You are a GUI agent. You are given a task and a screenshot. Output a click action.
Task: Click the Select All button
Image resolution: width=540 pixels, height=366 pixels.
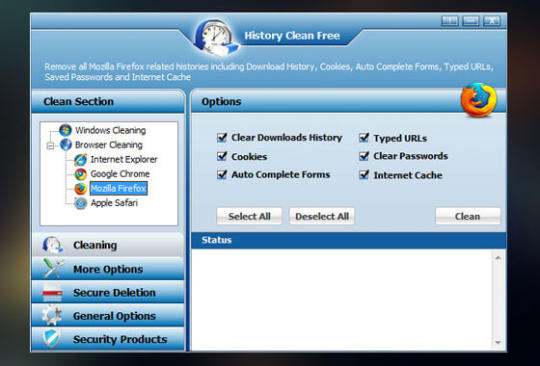(x=249, y=216)
